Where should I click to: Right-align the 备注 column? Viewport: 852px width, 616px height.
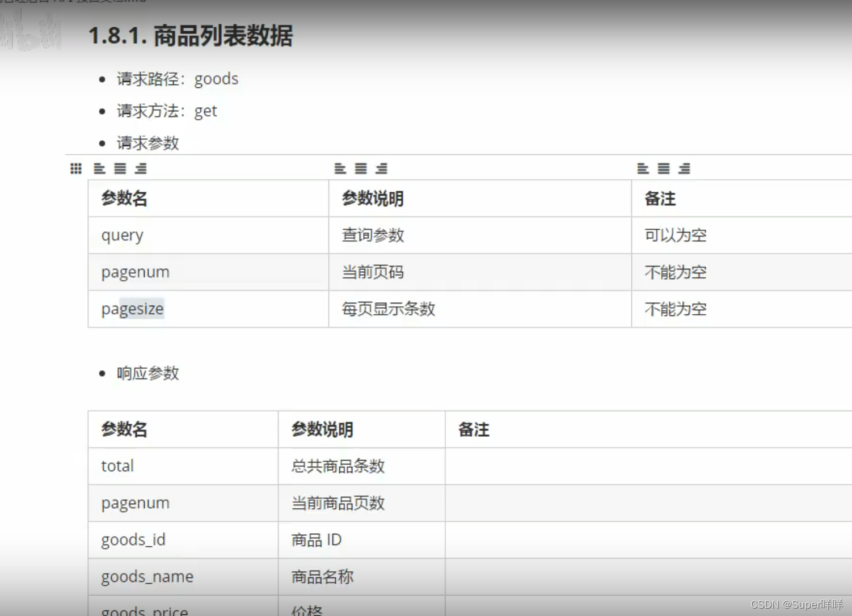tap(685, 168)
